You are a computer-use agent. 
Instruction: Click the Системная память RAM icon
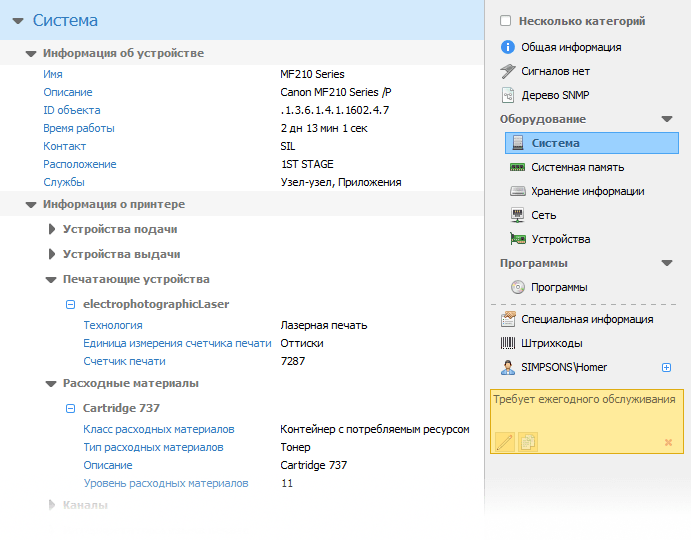517,167
